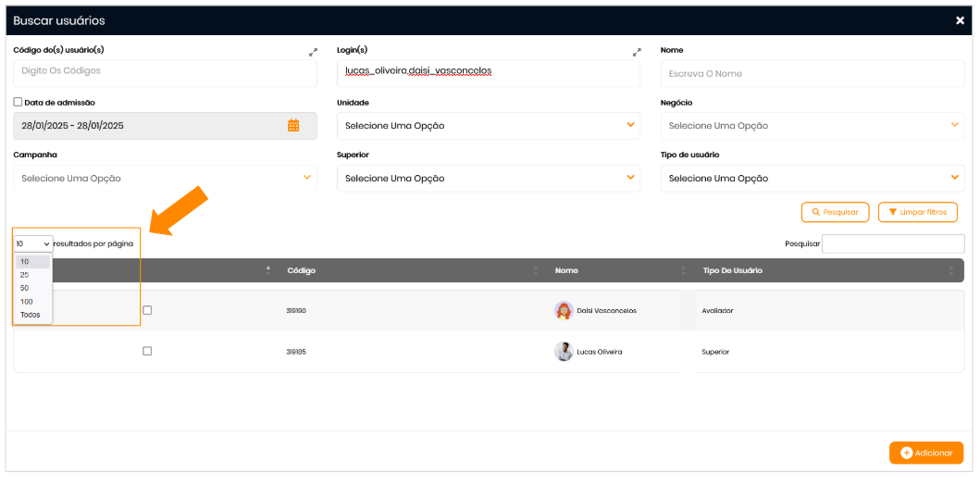The image size is (980, 486).
Task: Expand the Login(s) field with arrows icon
Action: point(637,53)
